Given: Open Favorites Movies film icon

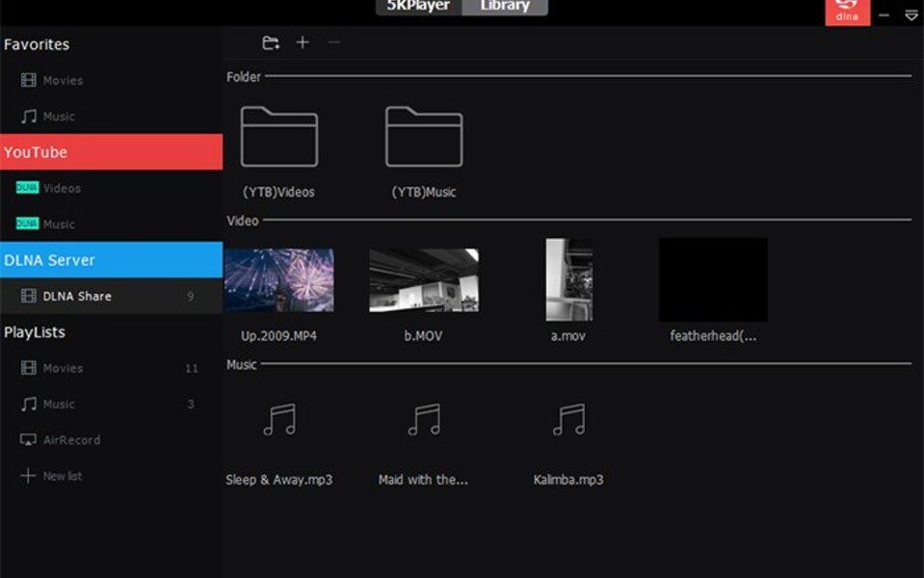Looking at the screenshot, I should [28, 80].
